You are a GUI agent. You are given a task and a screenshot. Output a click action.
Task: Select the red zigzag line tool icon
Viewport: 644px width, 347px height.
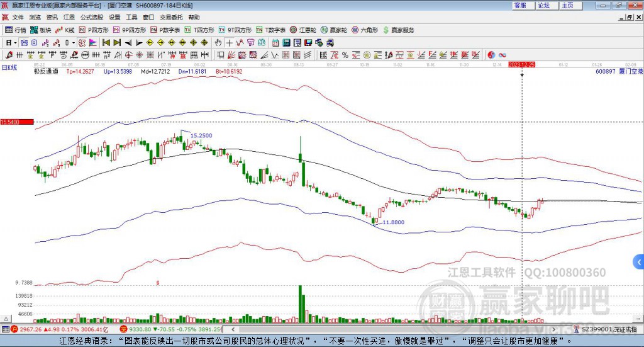240,43
